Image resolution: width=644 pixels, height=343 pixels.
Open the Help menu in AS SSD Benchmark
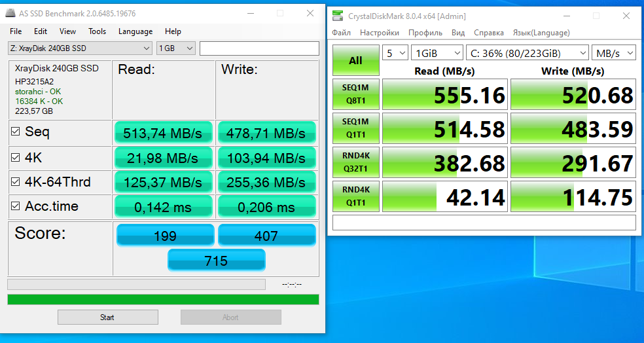coord(173,31)
